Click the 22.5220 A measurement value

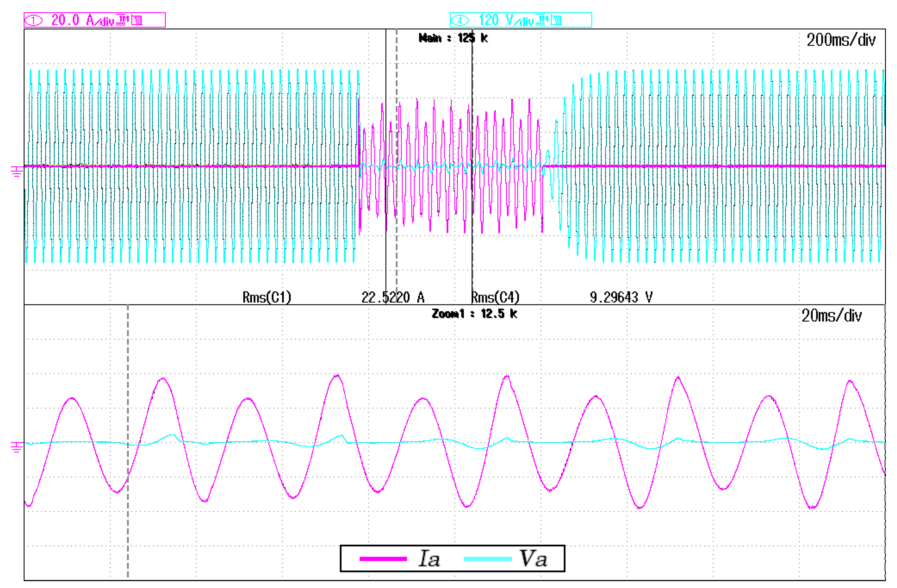pyautogui.click(x=393, y=297)
